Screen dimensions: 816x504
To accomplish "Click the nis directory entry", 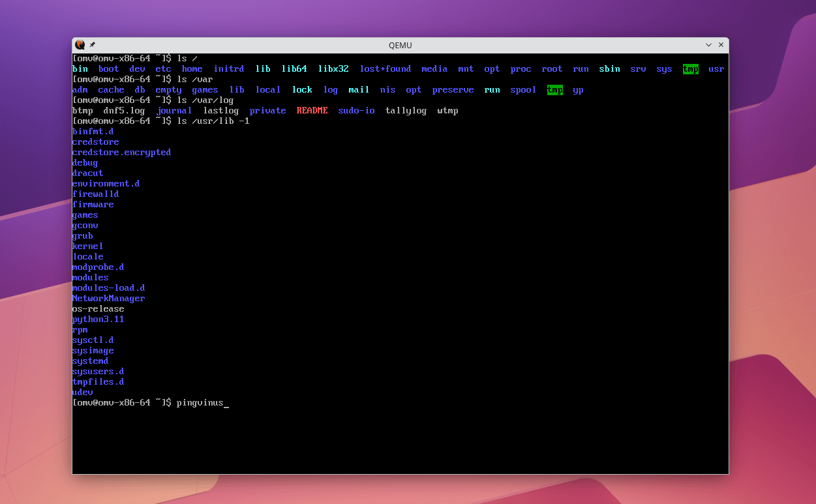I will (x=388, y=90).
